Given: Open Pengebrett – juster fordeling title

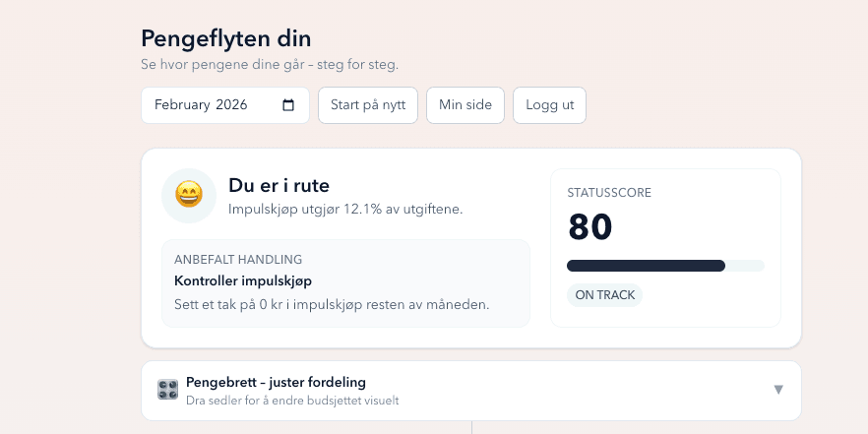Looking at the screenshot, I should [276, 382].
